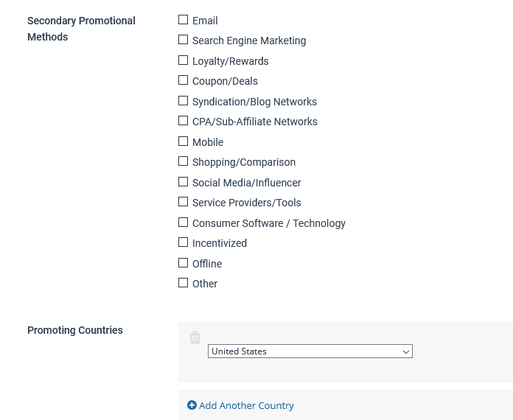Check Service Providers/Tools option
This screenshot has width=513, height=420.
click(184, 202)
